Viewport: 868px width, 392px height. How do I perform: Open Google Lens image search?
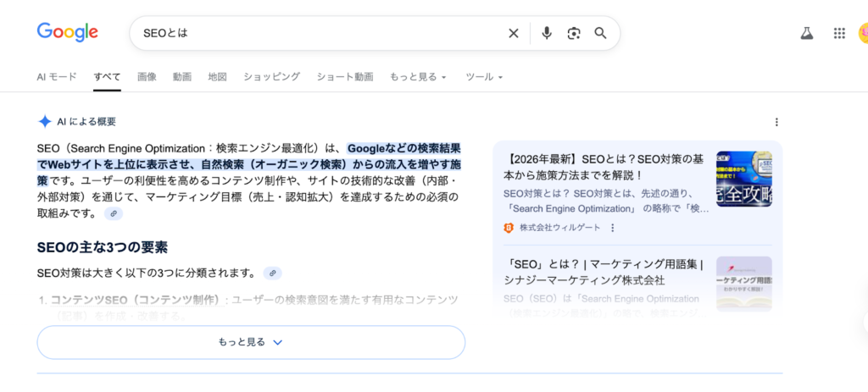574,33
